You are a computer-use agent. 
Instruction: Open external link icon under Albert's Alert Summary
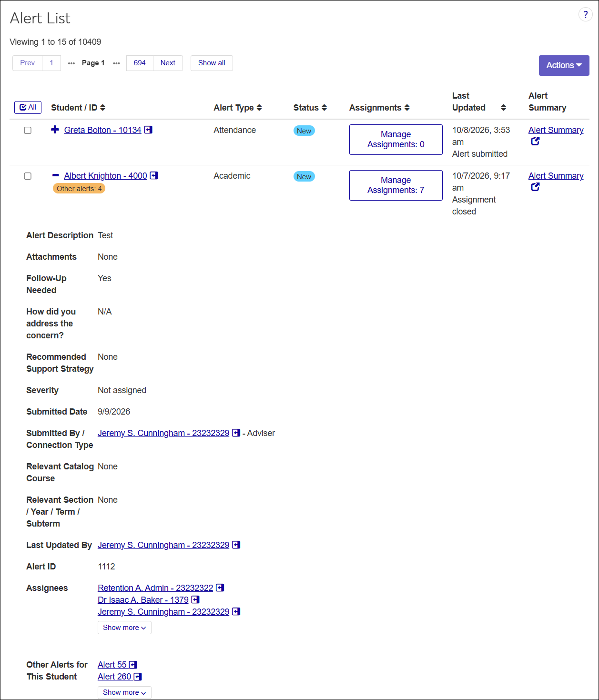click(x=535, y=187)
